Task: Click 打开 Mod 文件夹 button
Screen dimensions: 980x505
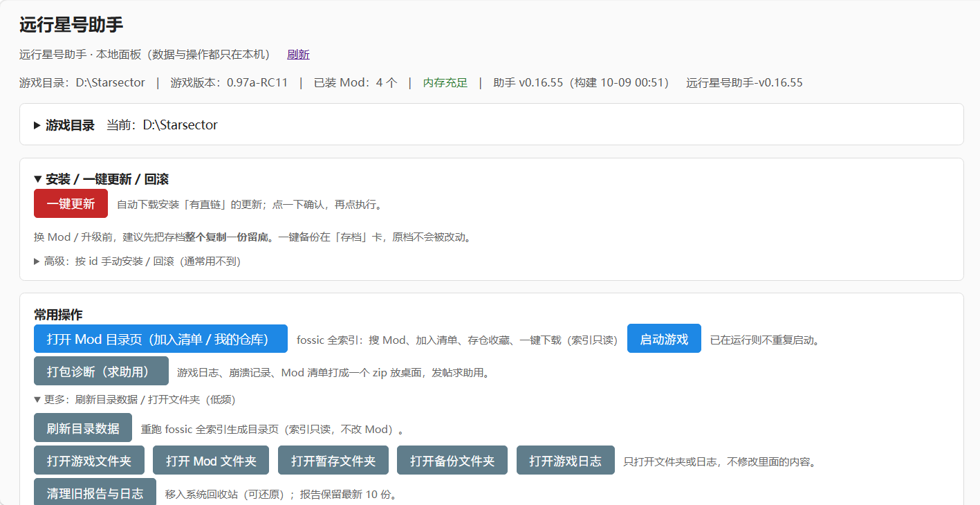Action: 211,461
